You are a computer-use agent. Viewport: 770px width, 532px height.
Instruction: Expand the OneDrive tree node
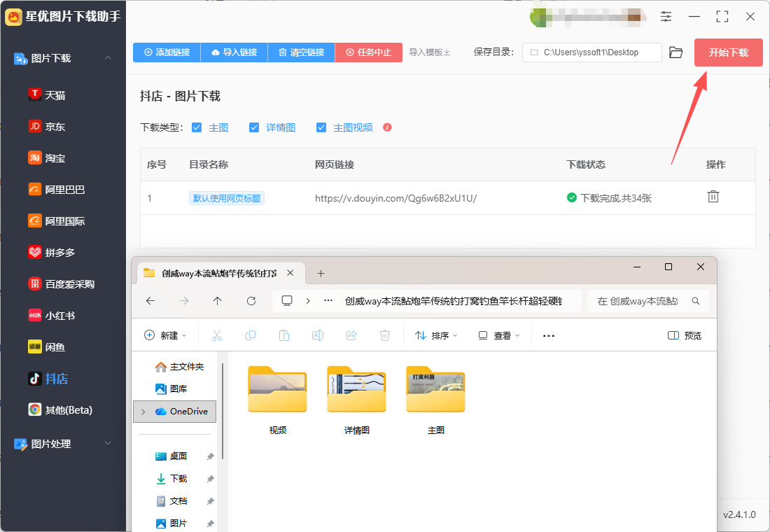click(143, 412)
